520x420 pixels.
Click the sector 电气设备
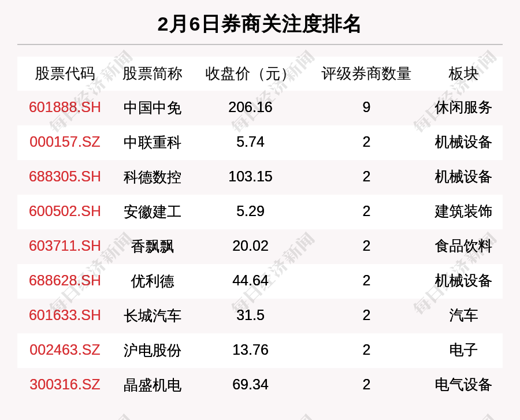(x=463, y=385)
